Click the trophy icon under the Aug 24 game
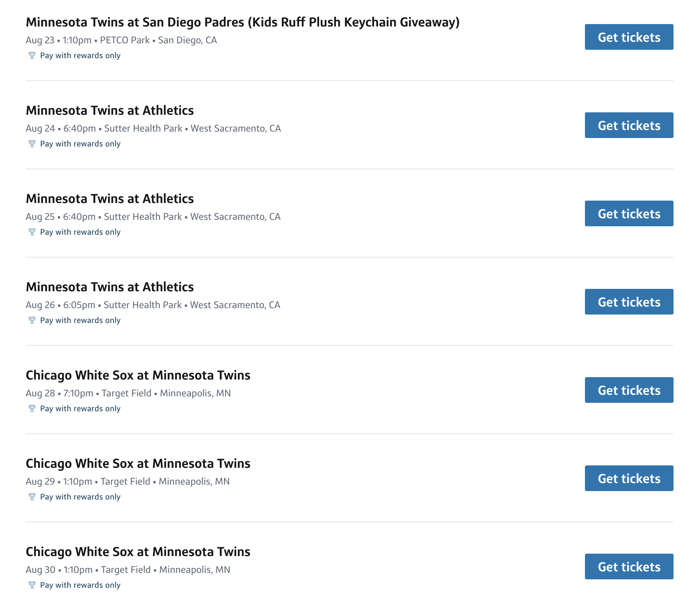The width and height of the screenshot is (700, 601). click(32, 144)
